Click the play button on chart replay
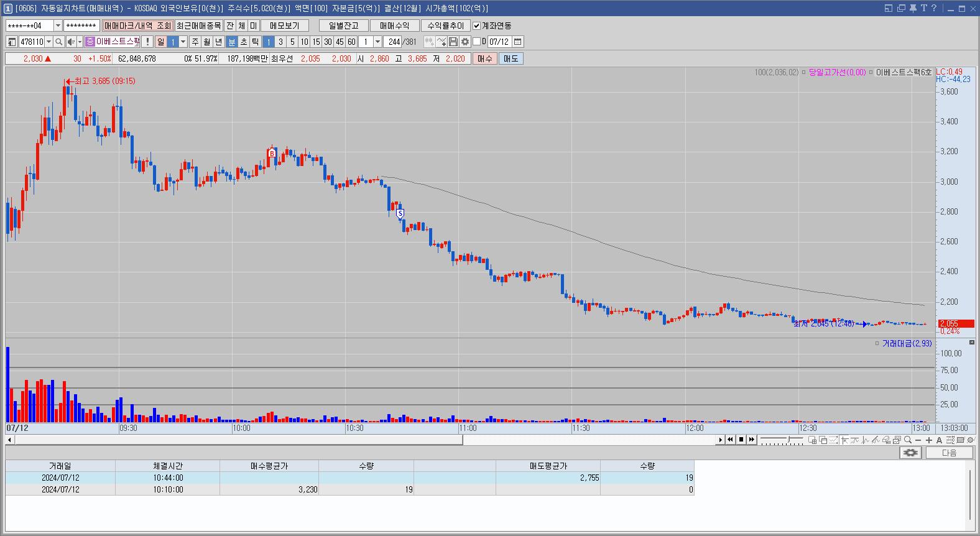The width and height of the screenshot is (980, 536). 721,440
